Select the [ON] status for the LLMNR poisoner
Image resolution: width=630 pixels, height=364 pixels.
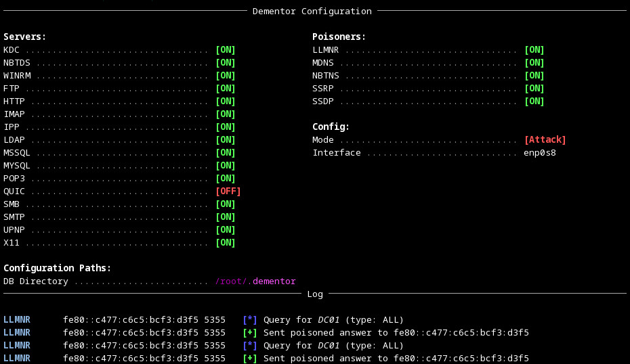[x=534, y=50]
